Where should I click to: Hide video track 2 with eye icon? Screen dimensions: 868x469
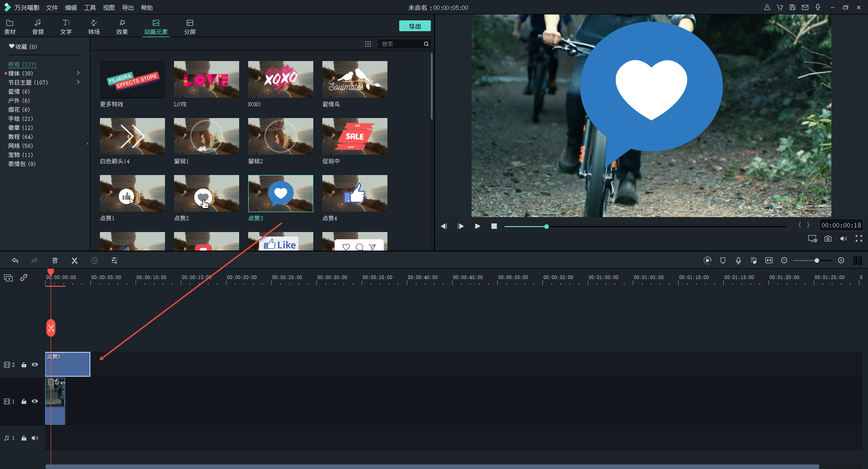click(35, 365)
